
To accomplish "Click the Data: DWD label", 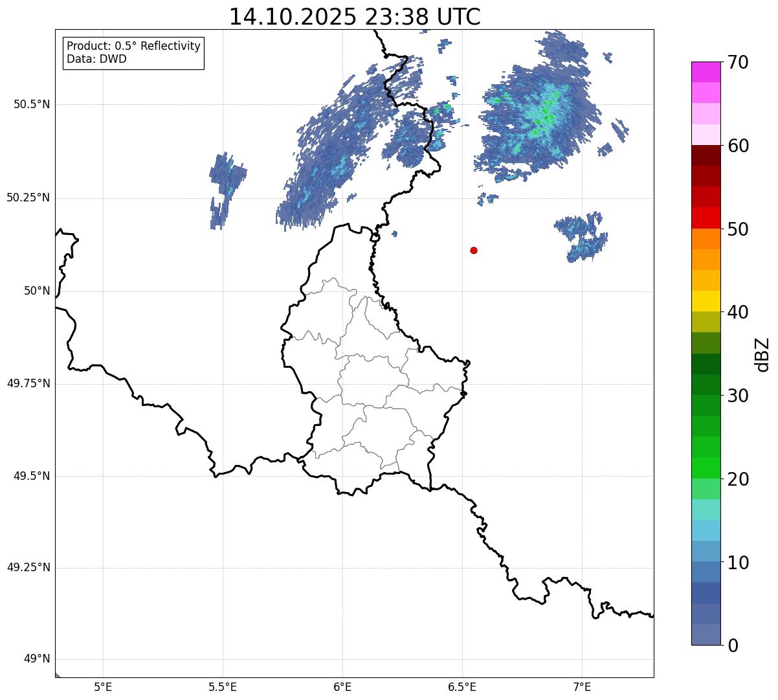I will 96,59.
